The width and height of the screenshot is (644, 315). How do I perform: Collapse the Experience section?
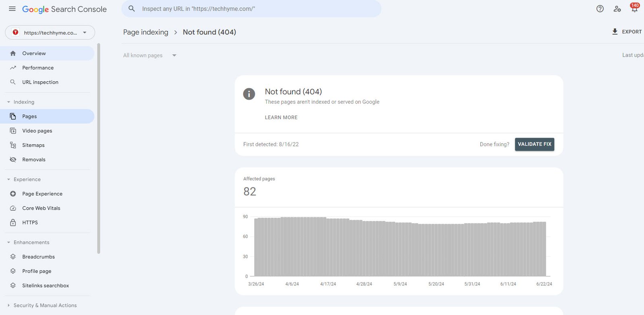pyautogui.click(x=8, y=179)
